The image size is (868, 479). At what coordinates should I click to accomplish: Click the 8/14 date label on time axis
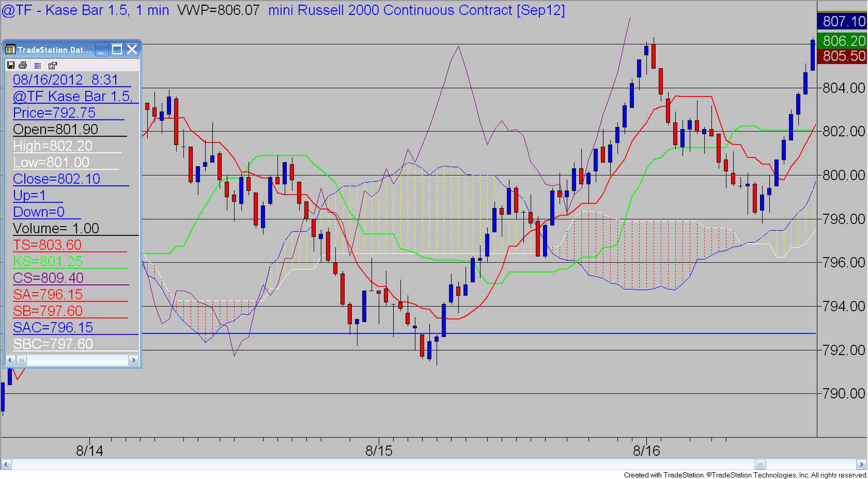[x=89, y=451]
